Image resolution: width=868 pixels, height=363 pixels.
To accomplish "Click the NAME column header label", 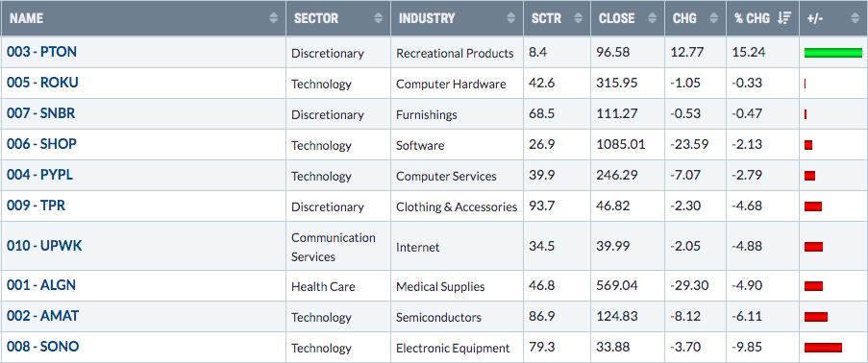I will 26,18.
